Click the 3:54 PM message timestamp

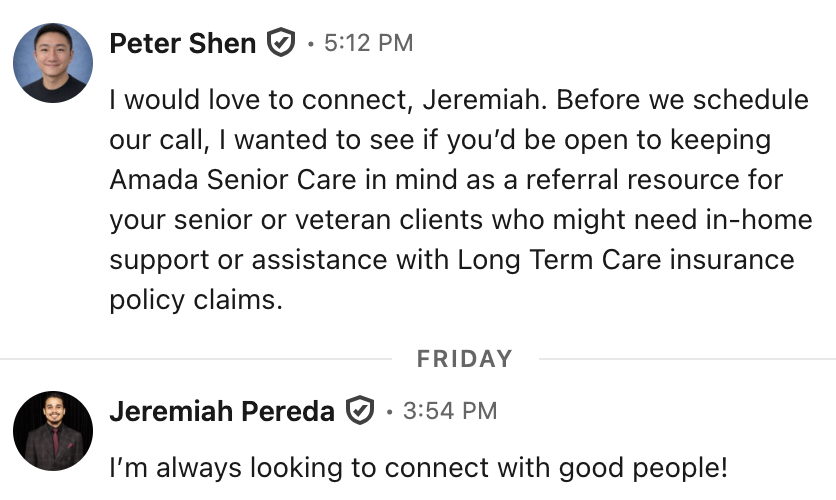click(x=449, y=411)
